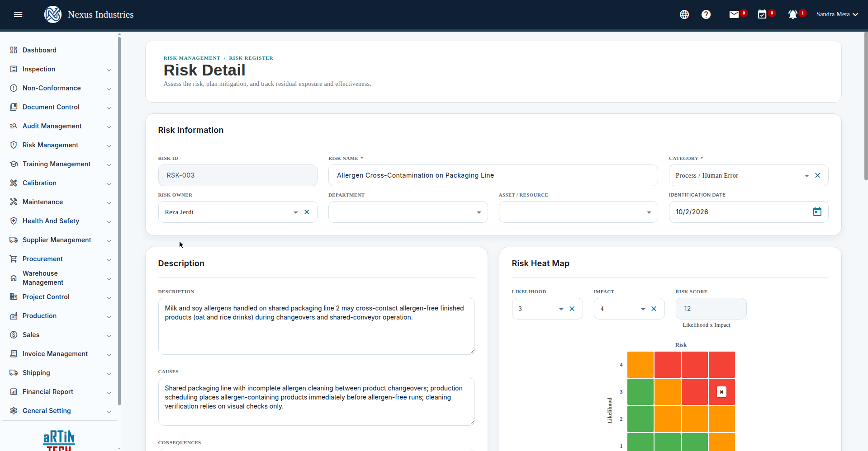
Task: Open the Identification Date calendar picker
Action: point(817,212)
